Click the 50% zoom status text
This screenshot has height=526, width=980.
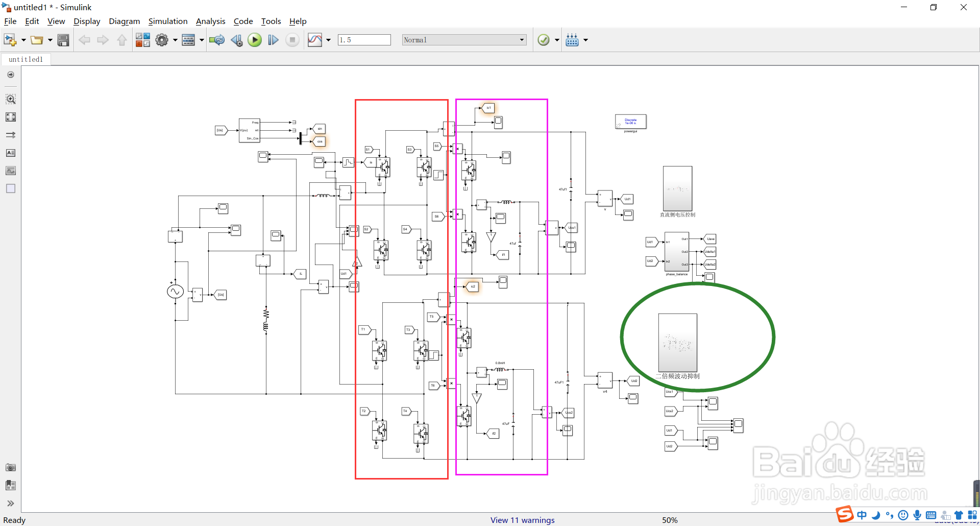[x=670, y=520]
